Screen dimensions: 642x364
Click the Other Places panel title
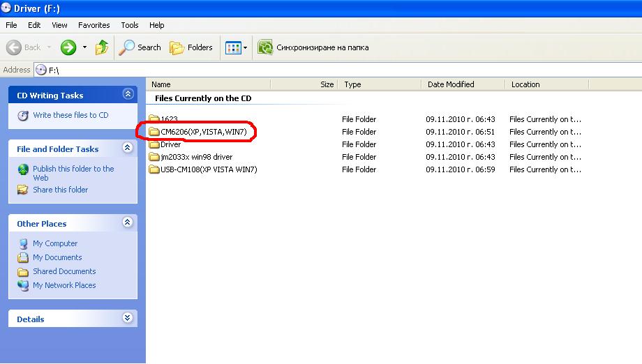(41, 224)
